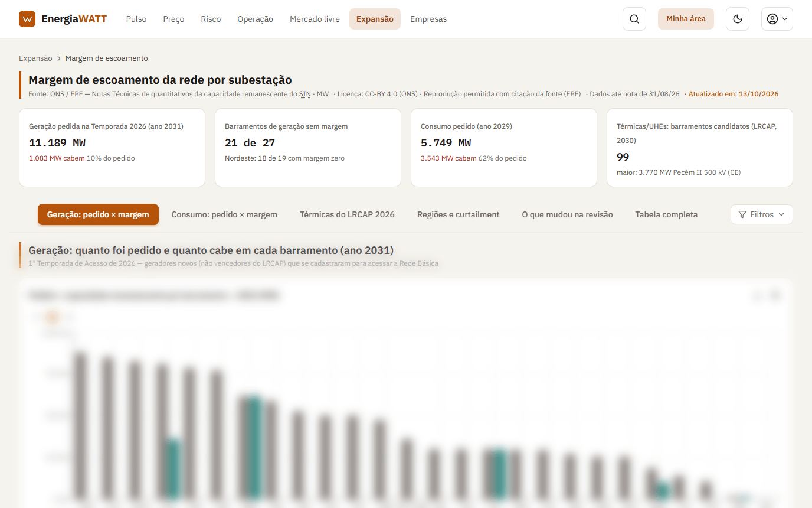Click the EnergiaWATT logo icon
The image size is (812, 508).
click(27, 19)
